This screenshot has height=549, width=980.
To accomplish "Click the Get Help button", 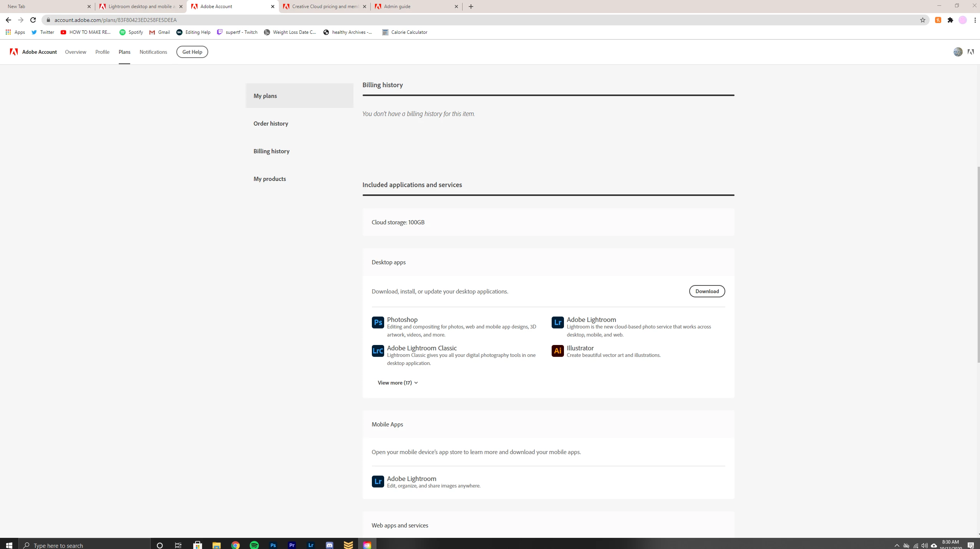I will tap(192, 52).
